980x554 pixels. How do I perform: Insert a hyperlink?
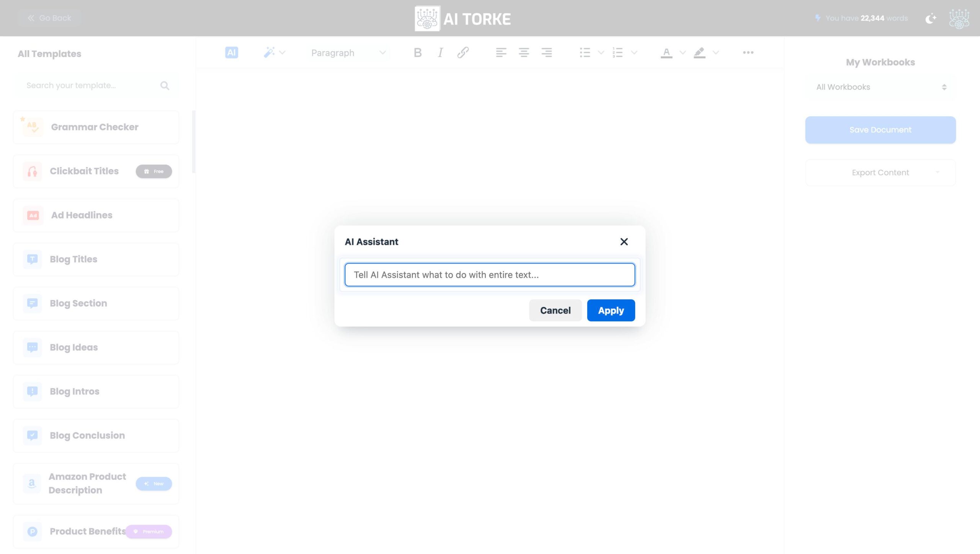(464, 52)
